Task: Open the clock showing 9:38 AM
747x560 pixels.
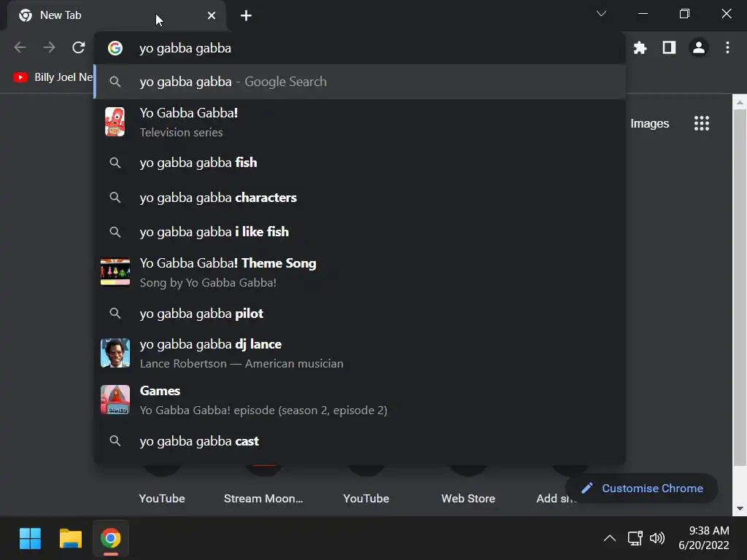Action: [704, 538]
